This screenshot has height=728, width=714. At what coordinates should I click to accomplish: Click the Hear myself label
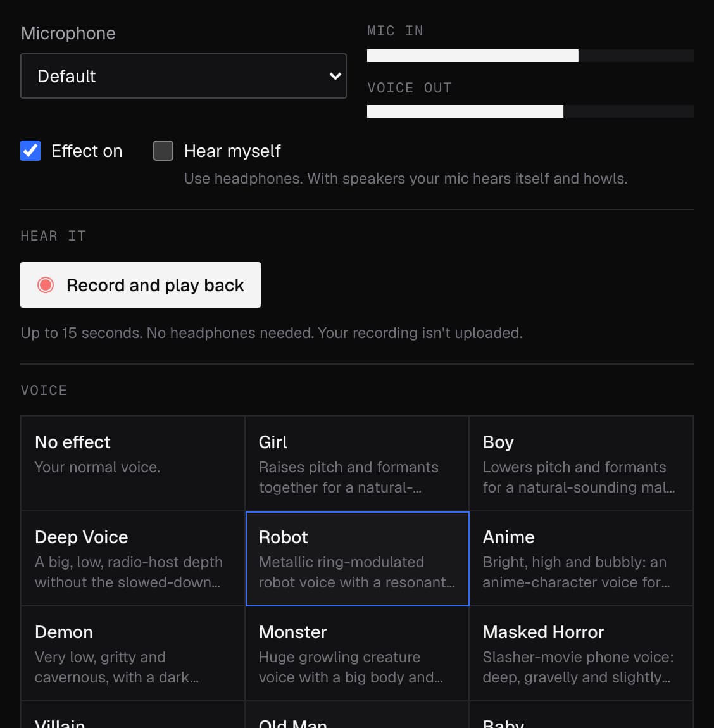pos(232,151)
